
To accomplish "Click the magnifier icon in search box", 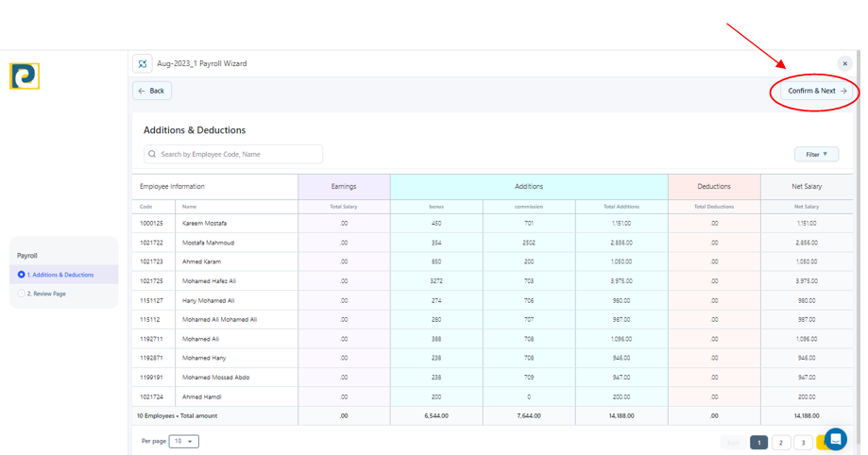I will (152, 154).
